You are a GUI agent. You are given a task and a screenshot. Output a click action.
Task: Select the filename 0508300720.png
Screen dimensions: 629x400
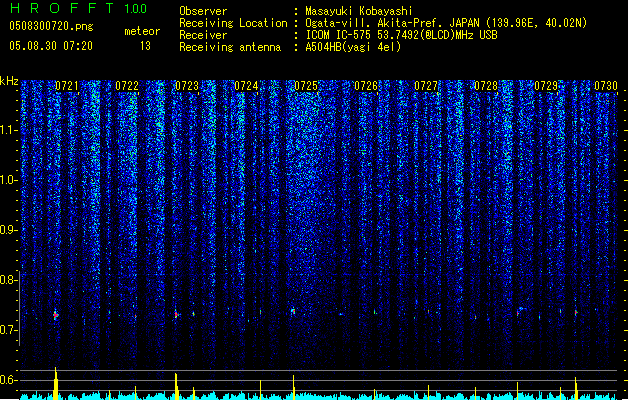coord(51,27)
